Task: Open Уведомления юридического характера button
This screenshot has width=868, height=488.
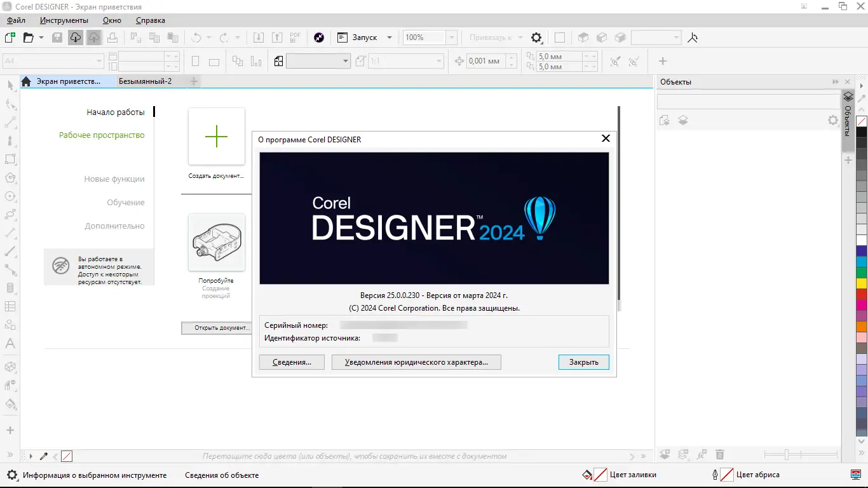Action: [x=416, y=362]
